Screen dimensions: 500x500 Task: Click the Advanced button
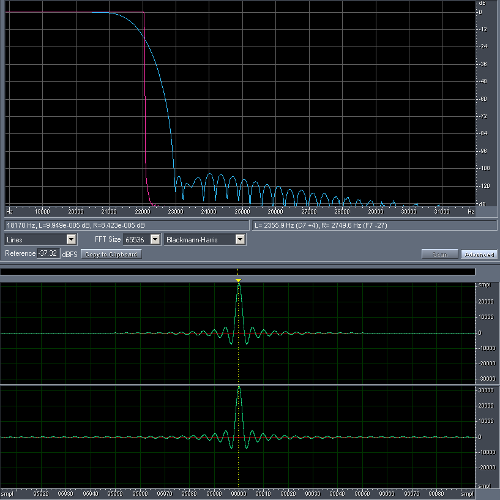[479, 254]
